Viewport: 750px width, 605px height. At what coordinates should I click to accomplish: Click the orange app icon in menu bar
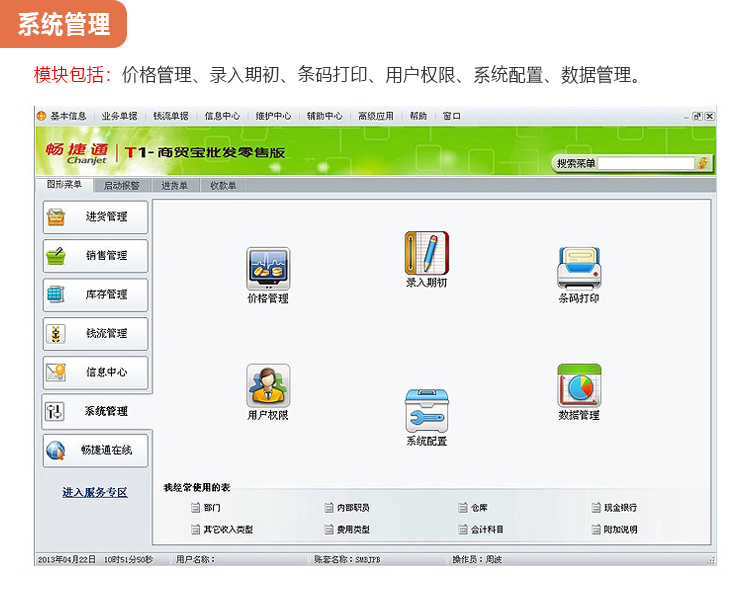pyautogui.click(x=42, y=116)
